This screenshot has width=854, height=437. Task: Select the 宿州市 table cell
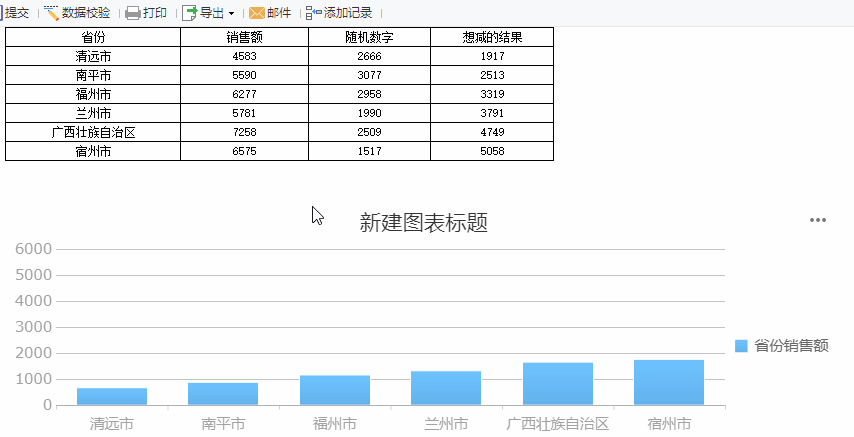(x=93, y=151)
